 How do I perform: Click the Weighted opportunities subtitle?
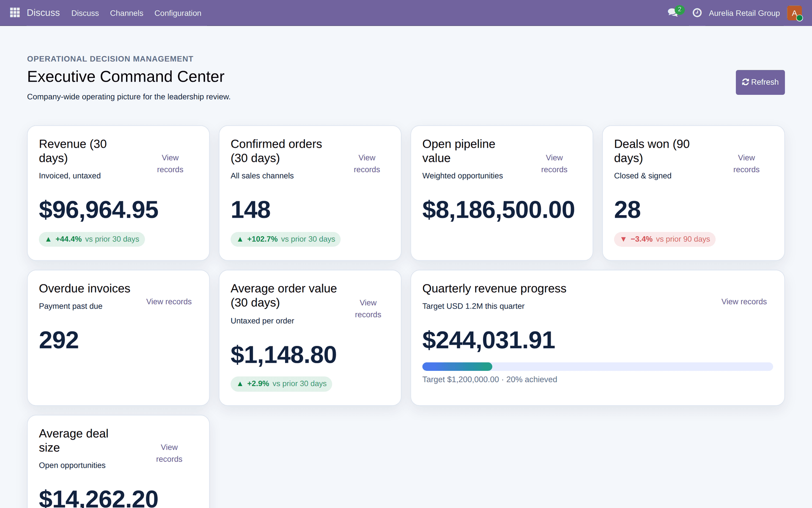tap(462, 176)
